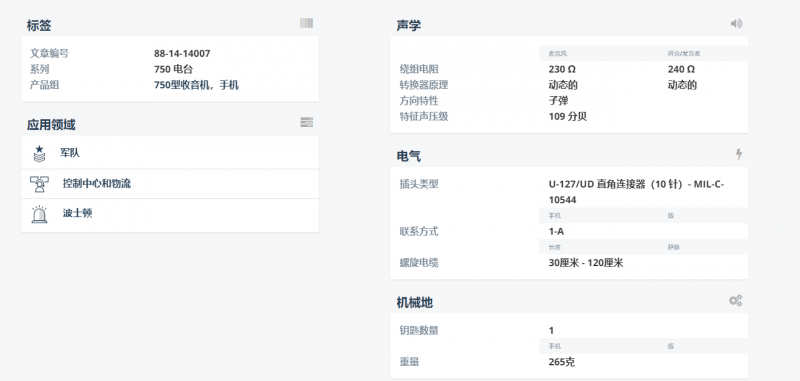This screenshot has width=800, height=381.
Task: Click the 机械地 section heading
Action: pyautogui.click(x=415, y=302)
